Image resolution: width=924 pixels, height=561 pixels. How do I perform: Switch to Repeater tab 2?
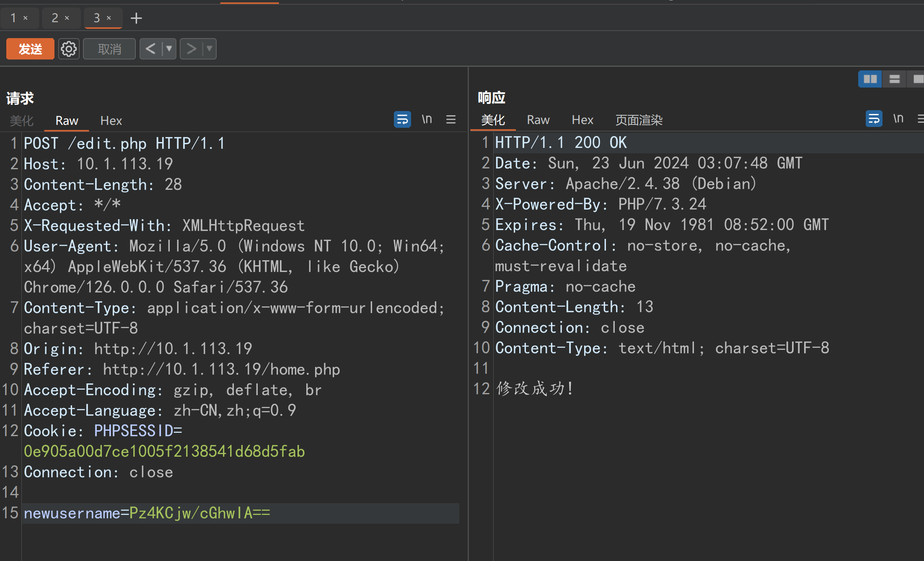54,18
